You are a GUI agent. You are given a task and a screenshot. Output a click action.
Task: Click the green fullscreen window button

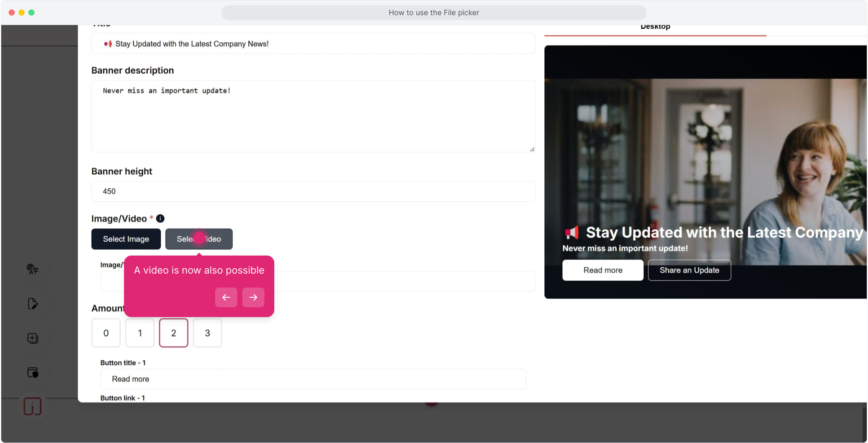tap(31, 13)
